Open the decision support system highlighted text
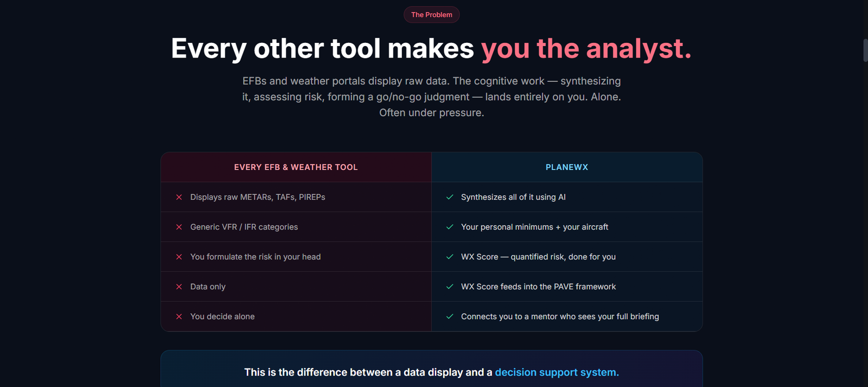The width and height of the screenshot is (868, 387). tap(557, 372)
